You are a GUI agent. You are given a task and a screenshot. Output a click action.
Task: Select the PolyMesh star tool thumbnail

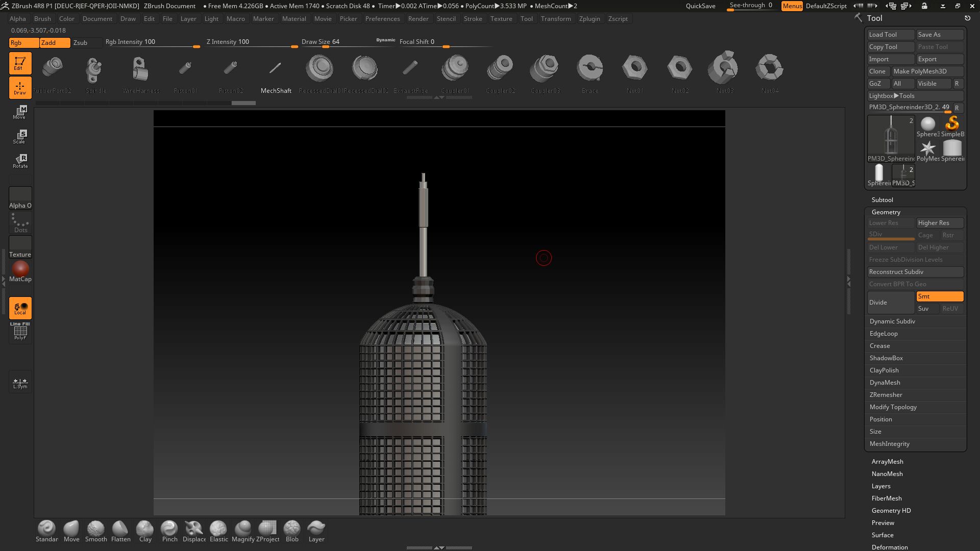click(928, 151)
